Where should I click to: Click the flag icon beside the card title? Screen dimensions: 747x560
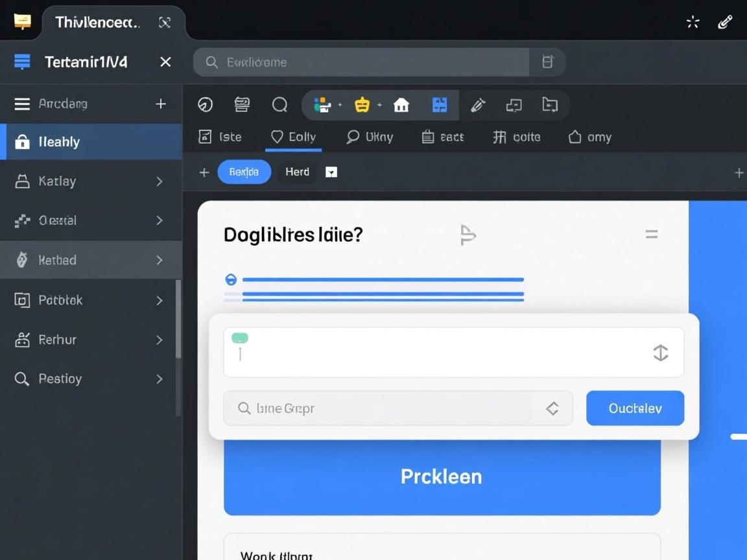[x=468, y=235]
